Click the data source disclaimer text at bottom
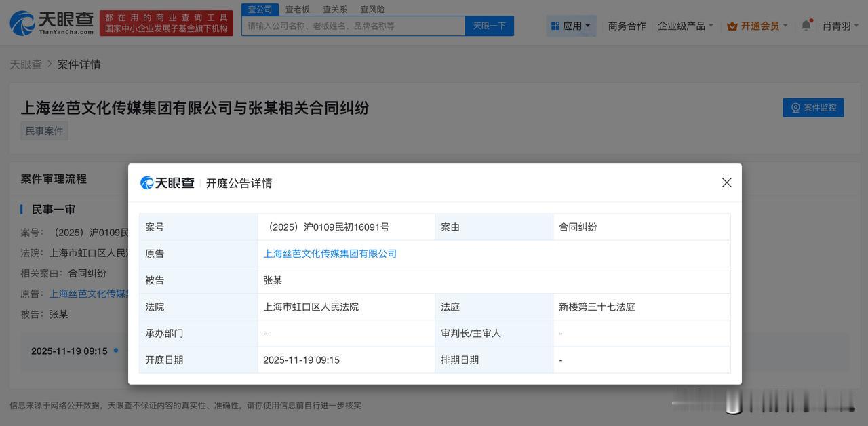The height and width of the screenshot is (426, 868). 185,406
